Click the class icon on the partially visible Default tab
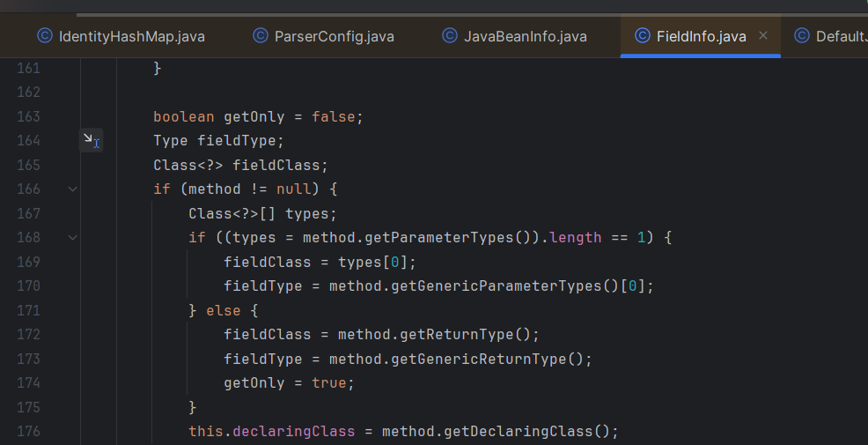868x445 pixels. (801, 36)
